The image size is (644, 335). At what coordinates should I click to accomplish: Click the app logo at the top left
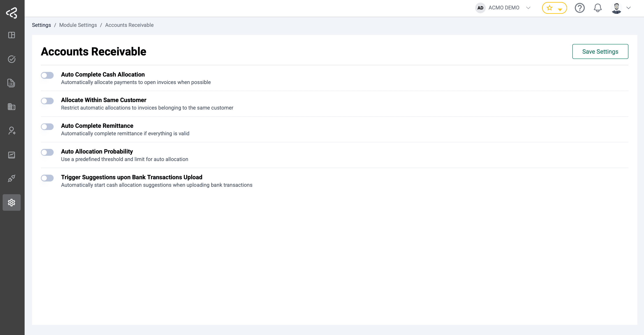tap(11, 13)
